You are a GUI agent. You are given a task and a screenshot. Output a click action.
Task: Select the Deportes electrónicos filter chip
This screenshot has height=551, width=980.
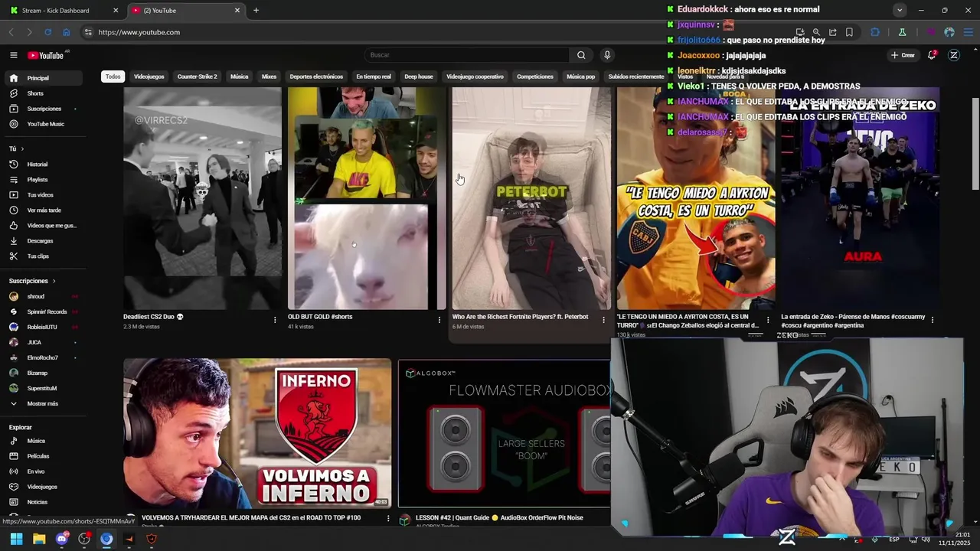pyautogui.click(x=316, y=77)
